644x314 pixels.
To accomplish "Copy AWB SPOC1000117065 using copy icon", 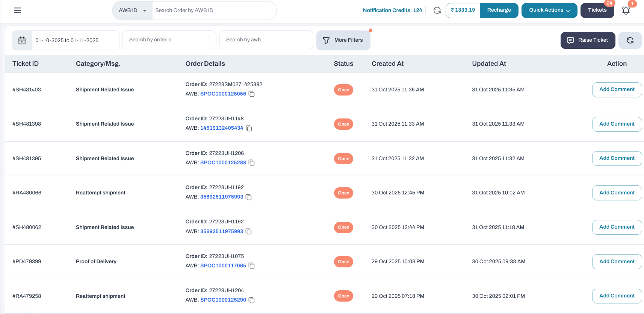I will [x=252, y=266].
